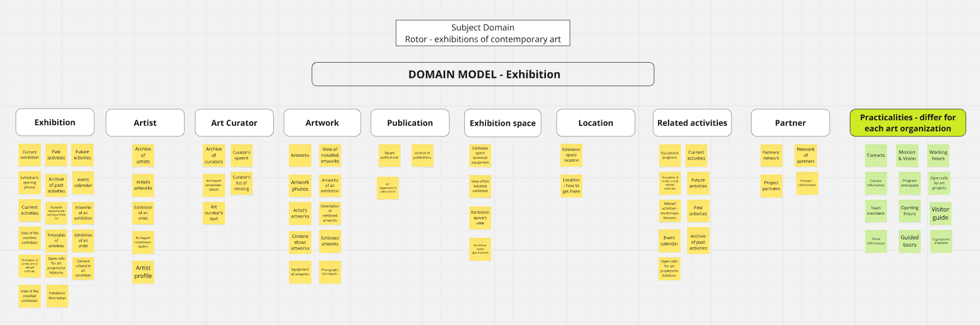Click the 'Content about artworks' sticky note
The width and height of the screenshot is (980, 325).
[x=300, y=242]
